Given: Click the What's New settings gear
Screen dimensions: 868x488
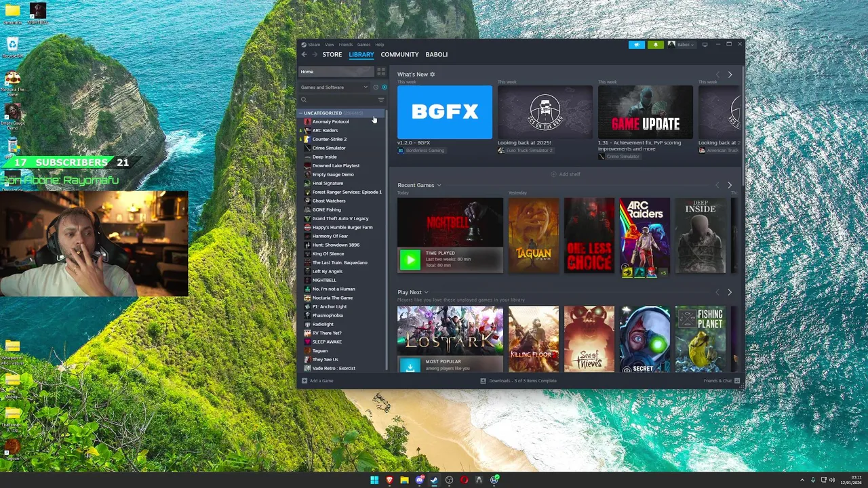Looking at the screenshot, I should (x=432, y=75).
